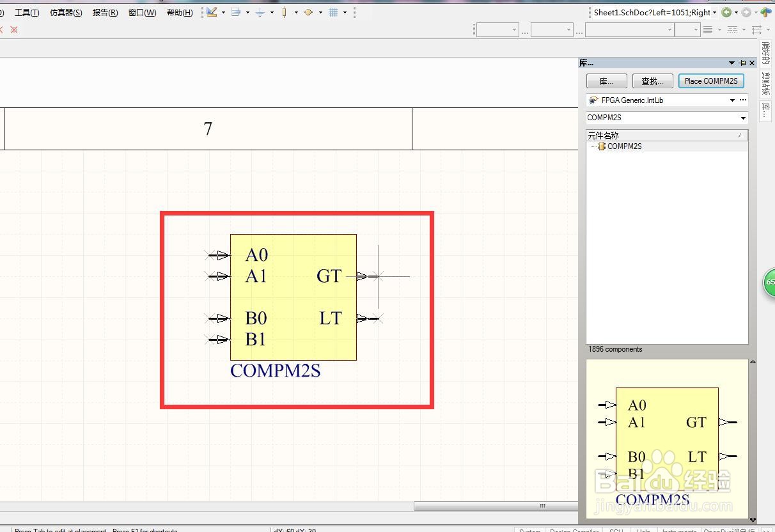Open the 偏好的 side tab

click(766, 52)
